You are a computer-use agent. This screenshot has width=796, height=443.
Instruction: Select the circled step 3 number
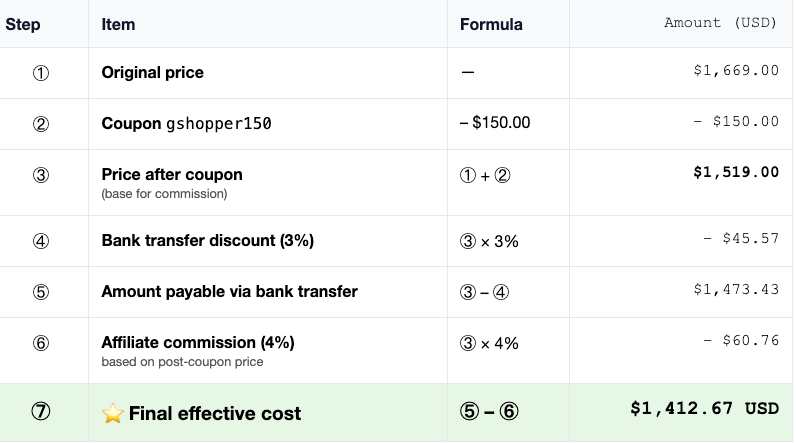coord(41,175)
